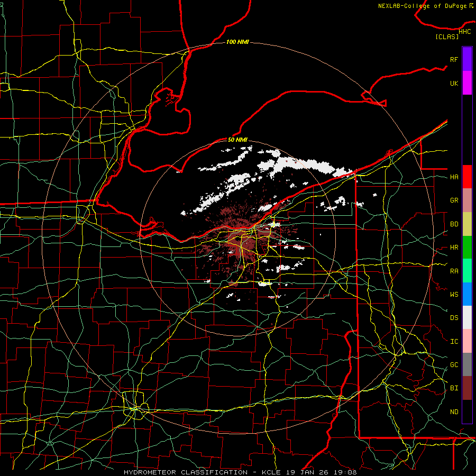Click the WS blue legend swatch
Screen dimensions: 476x476
coord(467,294)
